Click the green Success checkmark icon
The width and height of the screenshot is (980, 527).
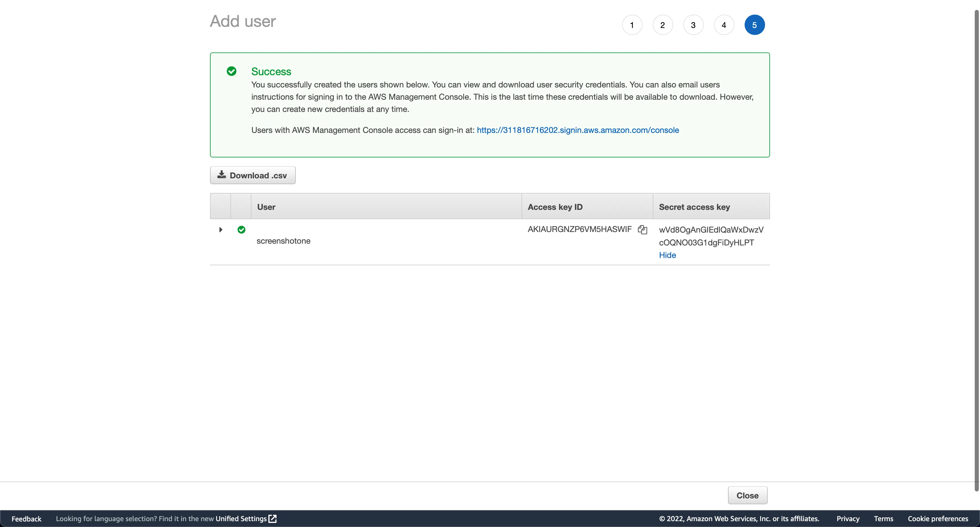click(x=231, y=71)
